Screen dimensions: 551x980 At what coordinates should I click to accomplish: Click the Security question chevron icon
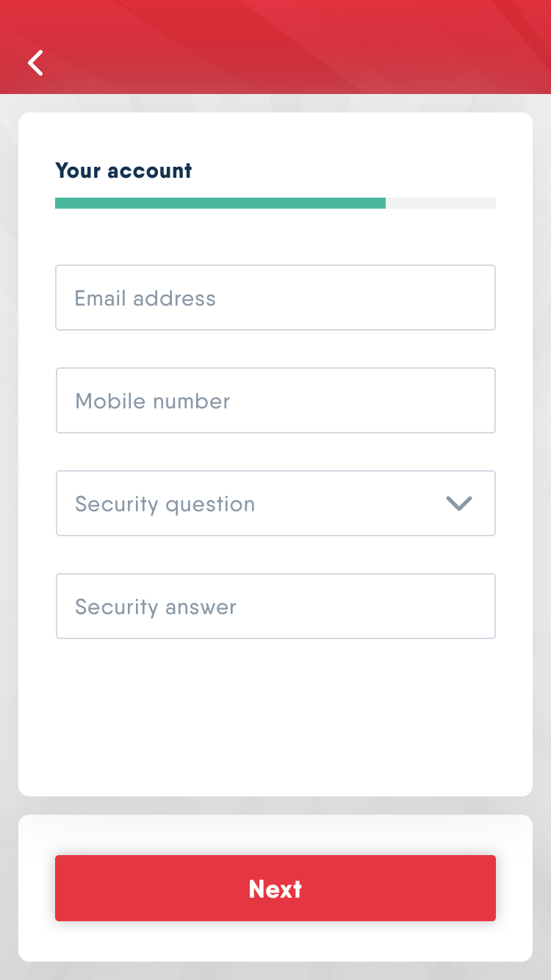(x=458, y=503)
